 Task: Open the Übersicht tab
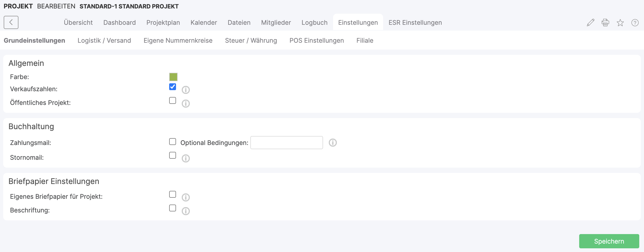tap(78, 23)
